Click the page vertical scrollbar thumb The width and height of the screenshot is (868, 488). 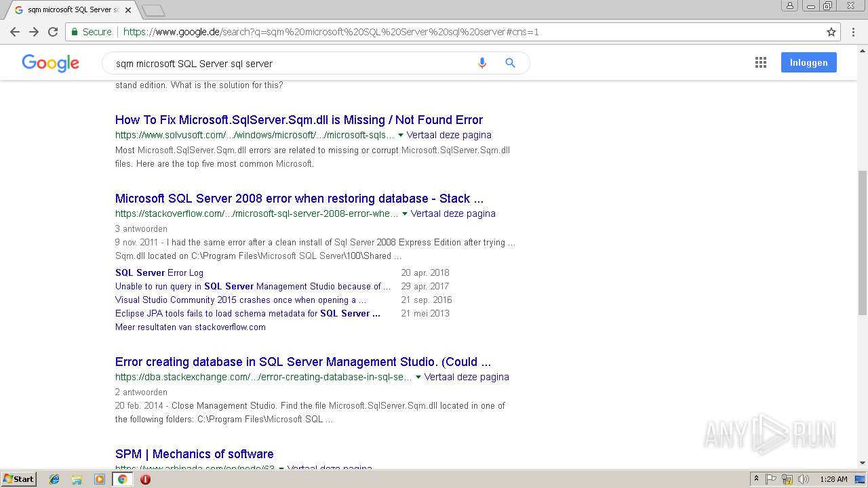tap(862, 242)
